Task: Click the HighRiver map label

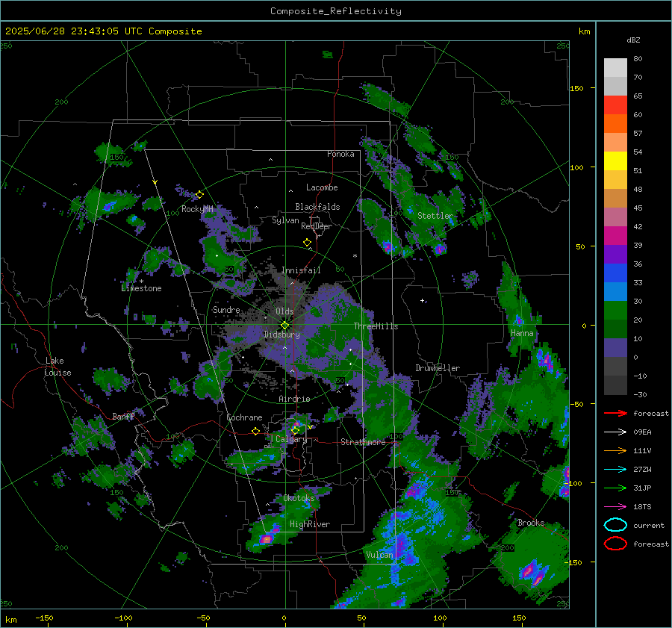Action: coord(310,524)
